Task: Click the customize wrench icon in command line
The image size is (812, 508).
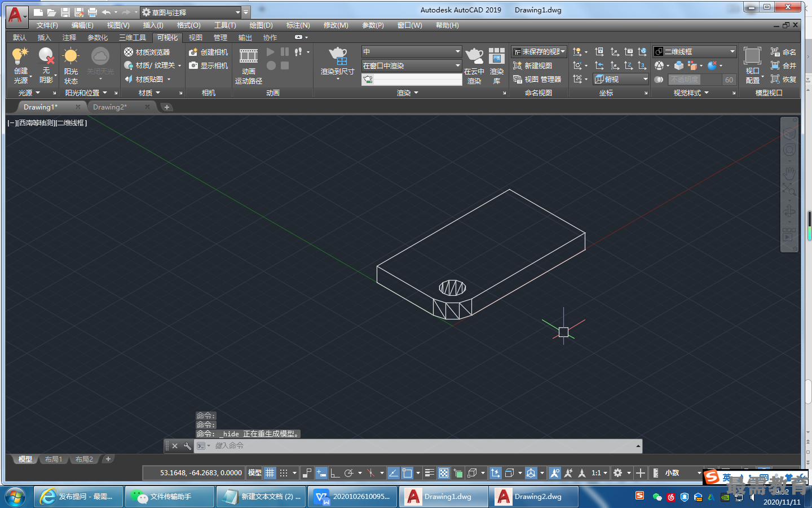Action: pyautogui.click(x=187, y=446)
